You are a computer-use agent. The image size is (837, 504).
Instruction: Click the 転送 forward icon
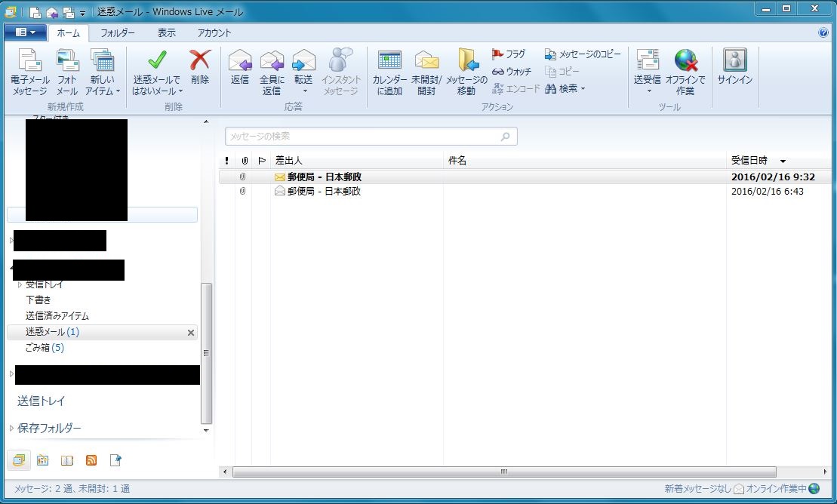pos(303,60)
